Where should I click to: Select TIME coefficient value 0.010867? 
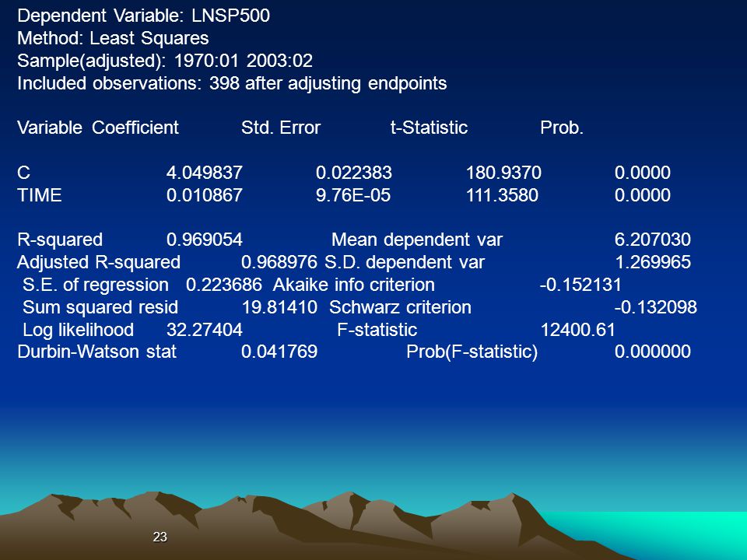tap(205, 195)
